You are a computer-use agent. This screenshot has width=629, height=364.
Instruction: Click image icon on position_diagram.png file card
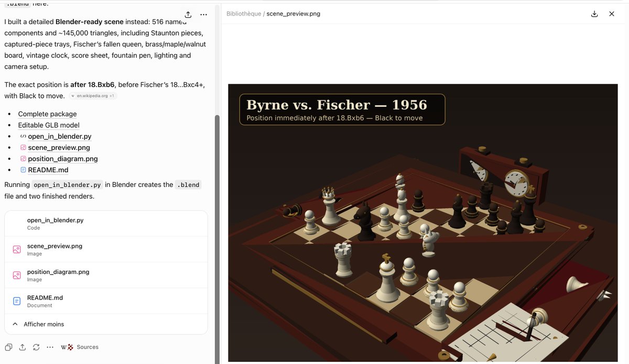(x=17, y=275)
